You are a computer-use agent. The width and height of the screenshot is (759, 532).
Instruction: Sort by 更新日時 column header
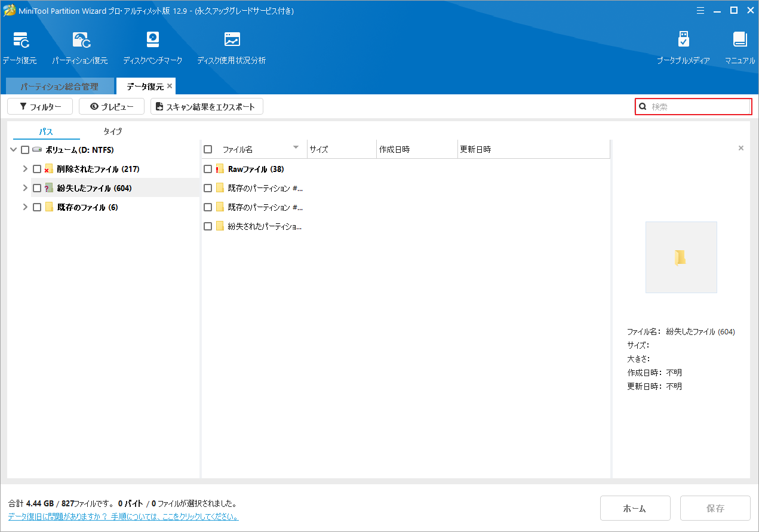pos(533,149)
